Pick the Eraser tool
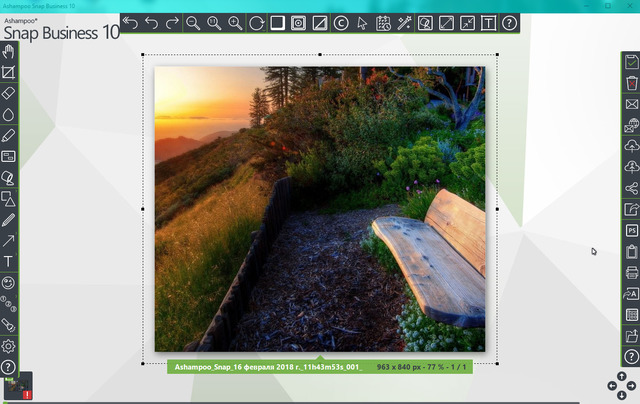This screenshot has height=404, width=640. (x=9, y=93)
